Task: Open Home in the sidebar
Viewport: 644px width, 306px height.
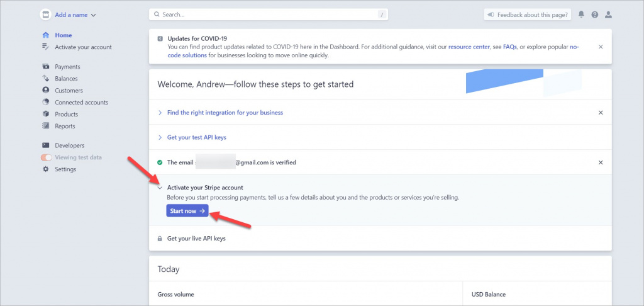Action: click(64, 35)
